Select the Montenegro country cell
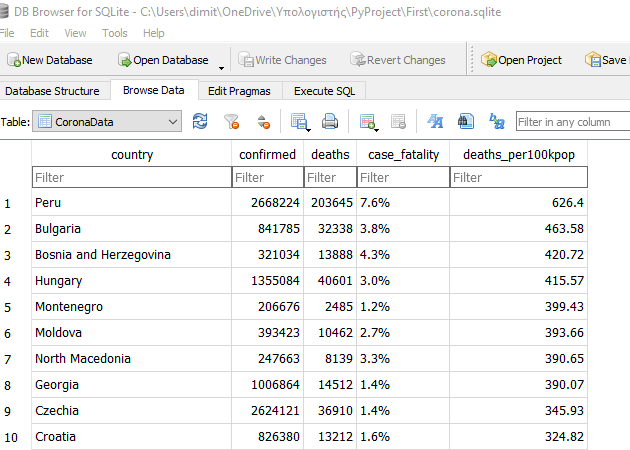The image size is (630, 450). [x=132, y=307]
